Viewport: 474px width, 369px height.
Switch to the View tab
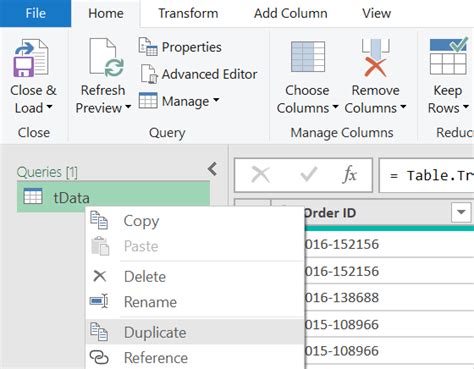coord(376,13)
